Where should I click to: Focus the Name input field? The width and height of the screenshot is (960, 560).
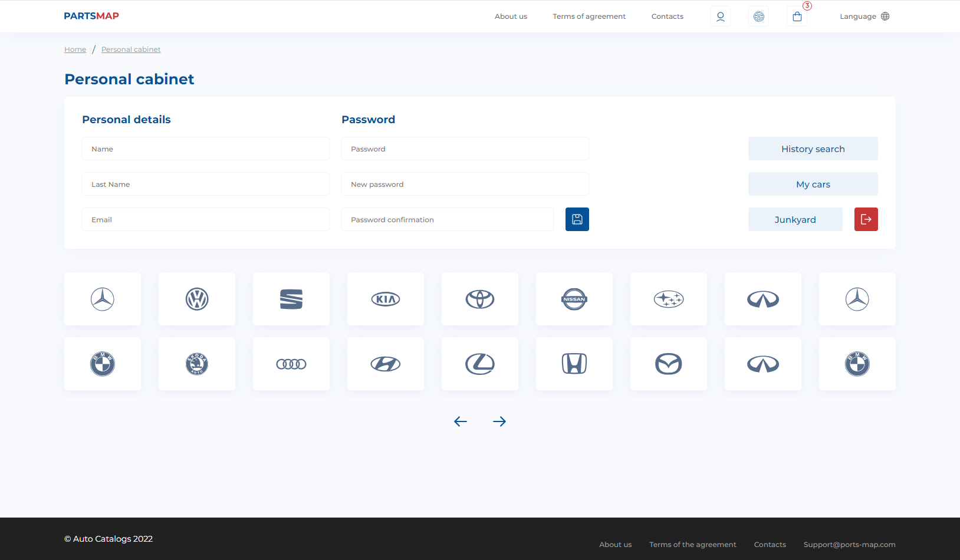pyautogui.click(x=206, y=149)
